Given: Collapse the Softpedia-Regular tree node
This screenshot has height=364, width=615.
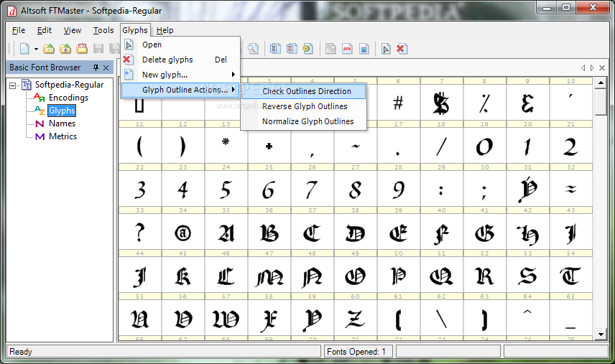Looking at the screenshot, I should pos(13,85).
